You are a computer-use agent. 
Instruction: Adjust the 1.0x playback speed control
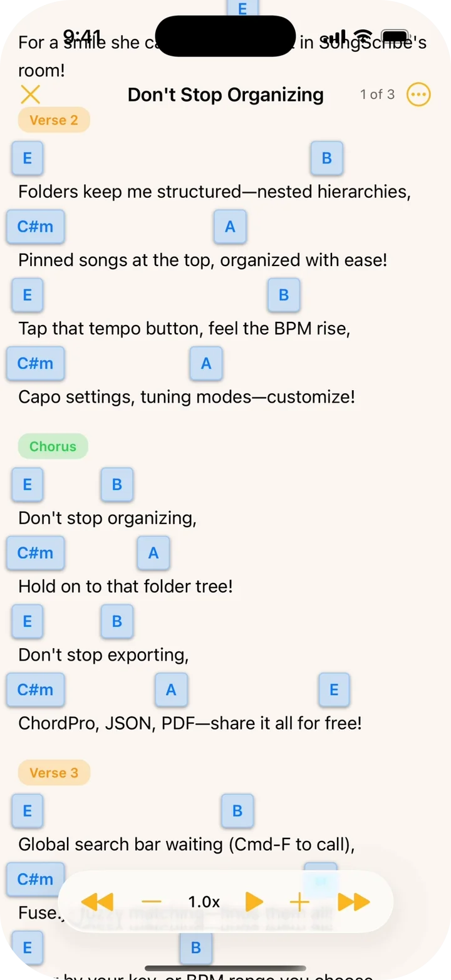203,902
